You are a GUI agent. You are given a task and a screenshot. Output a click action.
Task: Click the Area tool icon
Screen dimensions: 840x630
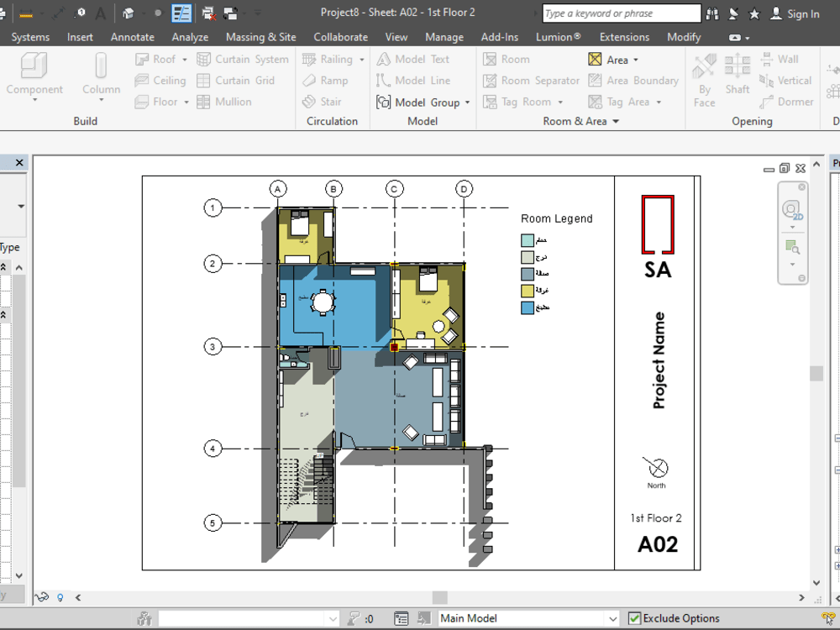tap(595, 60)
